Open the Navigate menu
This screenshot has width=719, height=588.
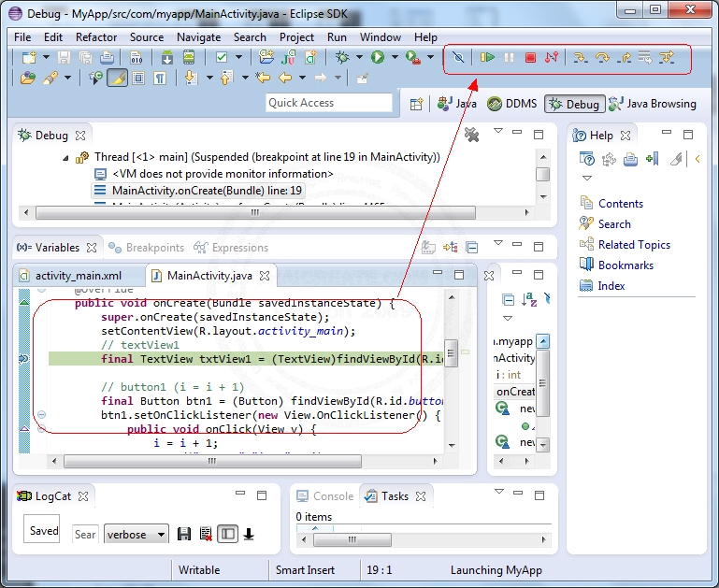pyautogui.click(x=198, y=37)
